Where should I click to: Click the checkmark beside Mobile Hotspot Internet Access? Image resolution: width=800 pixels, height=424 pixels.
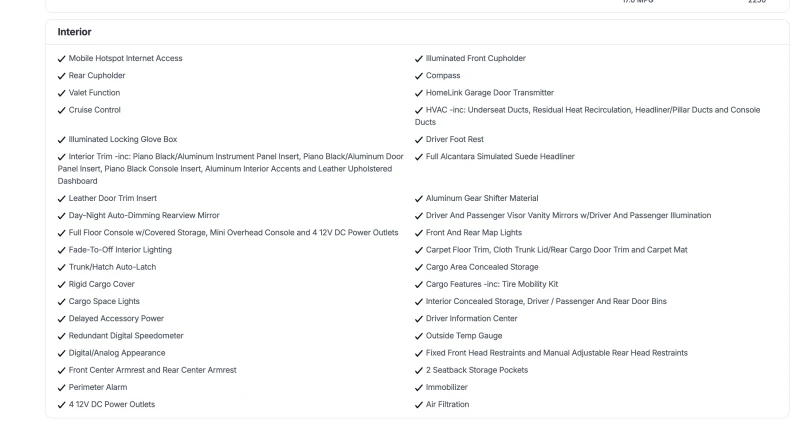click(x=62, y=58)
